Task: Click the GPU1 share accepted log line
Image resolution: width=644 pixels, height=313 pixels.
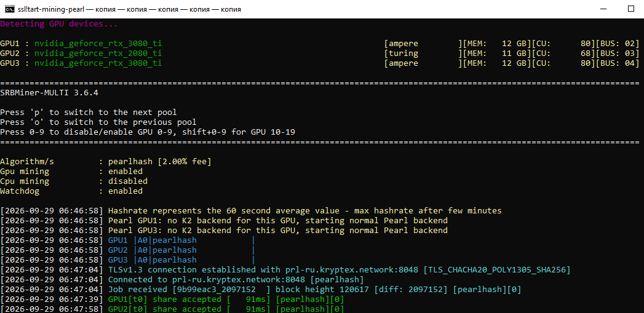Action: click(172, 299)
